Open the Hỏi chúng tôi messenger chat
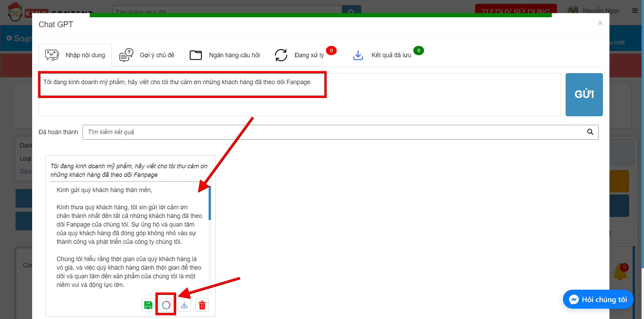644x319 pixels. pyautogui.click(x=598, y=299)
